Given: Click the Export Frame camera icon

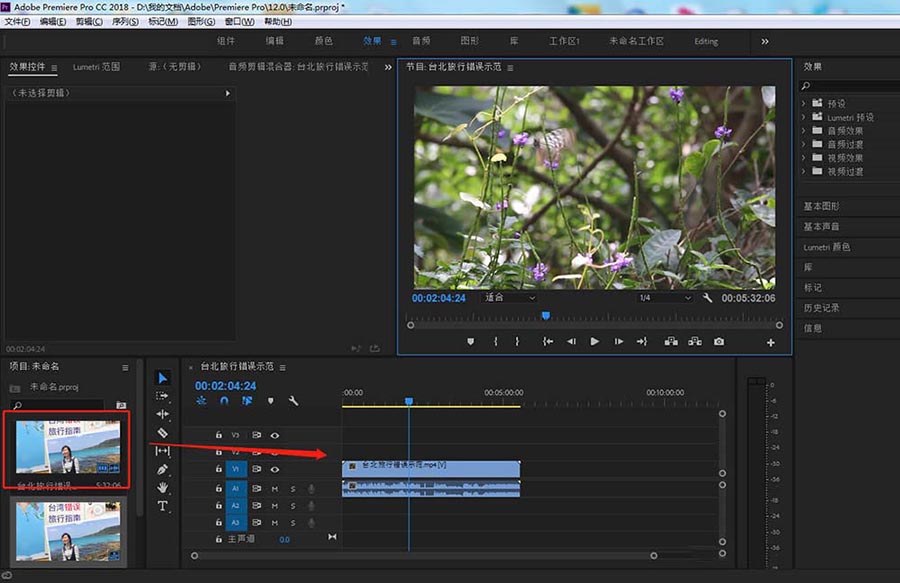Looking at the screenshot, I should tap(719, 342).
